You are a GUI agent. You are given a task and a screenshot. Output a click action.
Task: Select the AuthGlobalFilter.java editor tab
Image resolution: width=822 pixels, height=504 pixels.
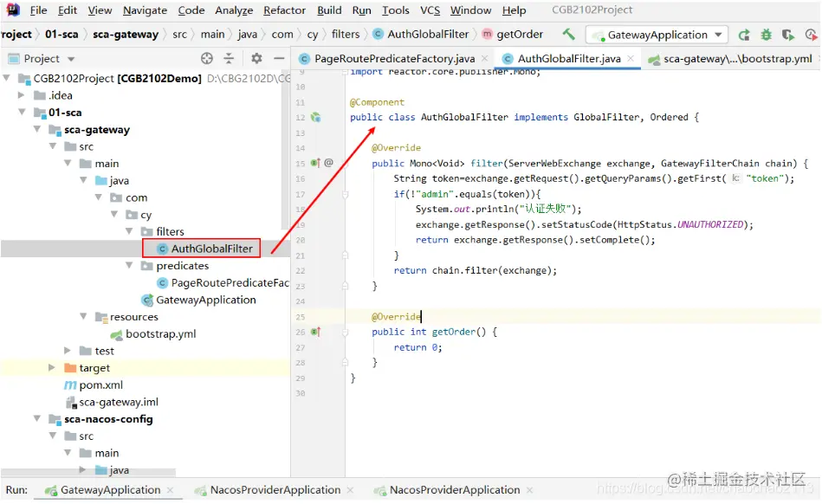(569, 59)
